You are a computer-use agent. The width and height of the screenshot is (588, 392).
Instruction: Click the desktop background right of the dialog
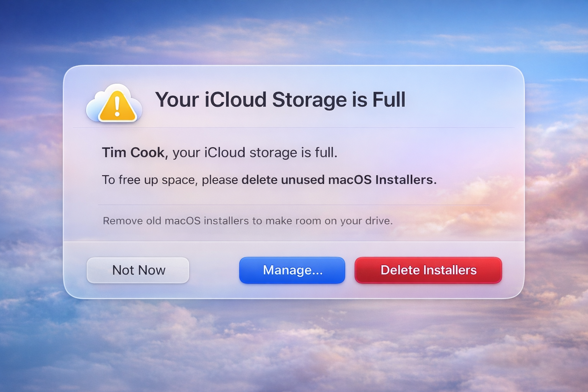pos(557,184)
